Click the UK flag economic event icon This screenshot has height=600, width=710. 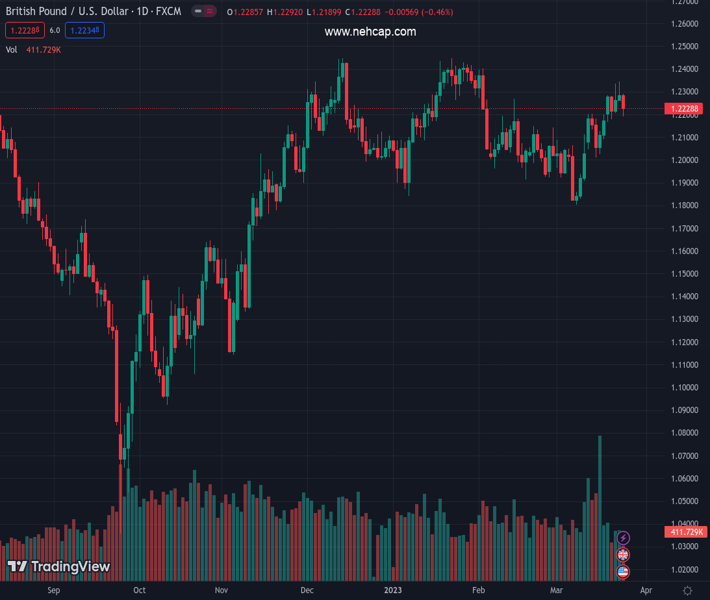[623, 555]
